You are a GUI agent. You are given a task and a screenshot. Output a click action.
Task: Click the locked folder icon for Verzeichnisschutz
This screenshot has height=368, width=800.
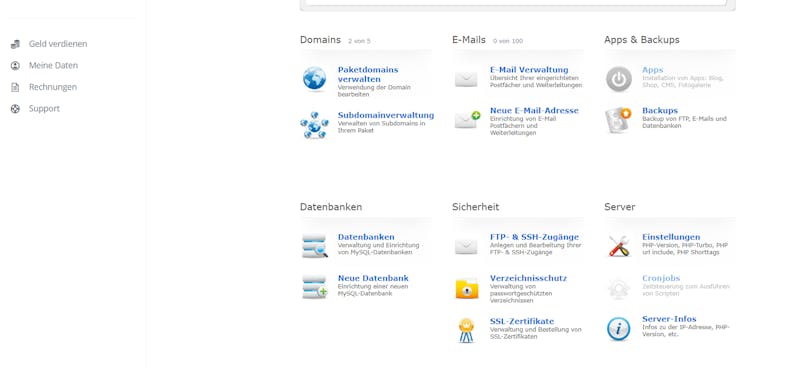467,288
